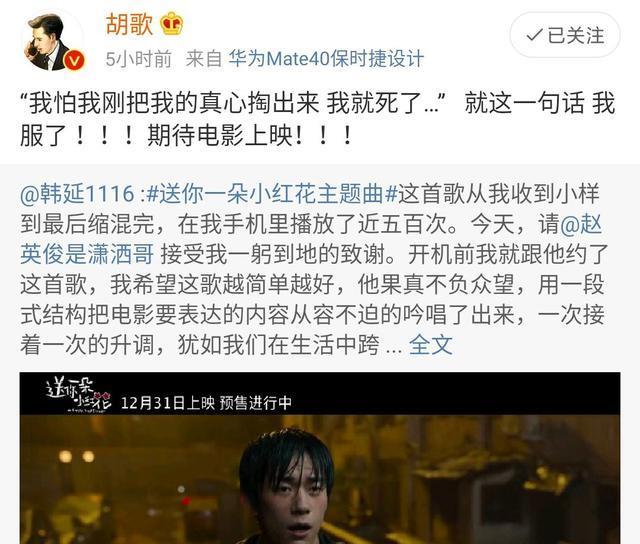The height and width of the screenshot is (544, 640).
Task: Tap the 12月31日上映 预售进行中 banner text
Action: [x=206, y=403]
